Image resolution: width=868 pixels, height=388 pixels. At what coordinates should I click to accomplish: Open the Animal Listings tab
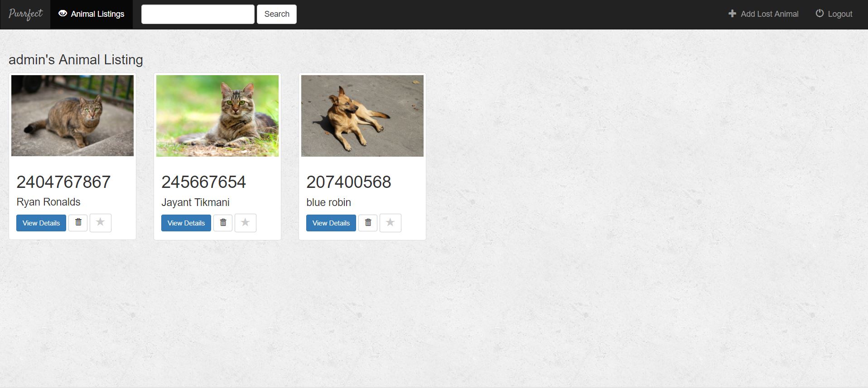pos(92,14)
